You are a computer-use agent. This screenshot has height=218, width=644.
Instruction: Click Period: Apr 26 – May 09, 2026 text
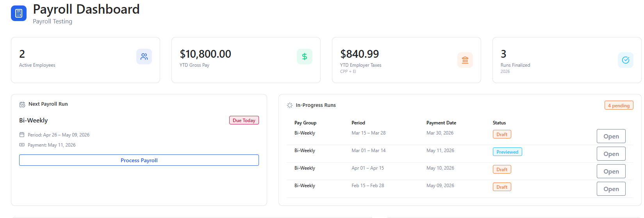pos(59,135)
